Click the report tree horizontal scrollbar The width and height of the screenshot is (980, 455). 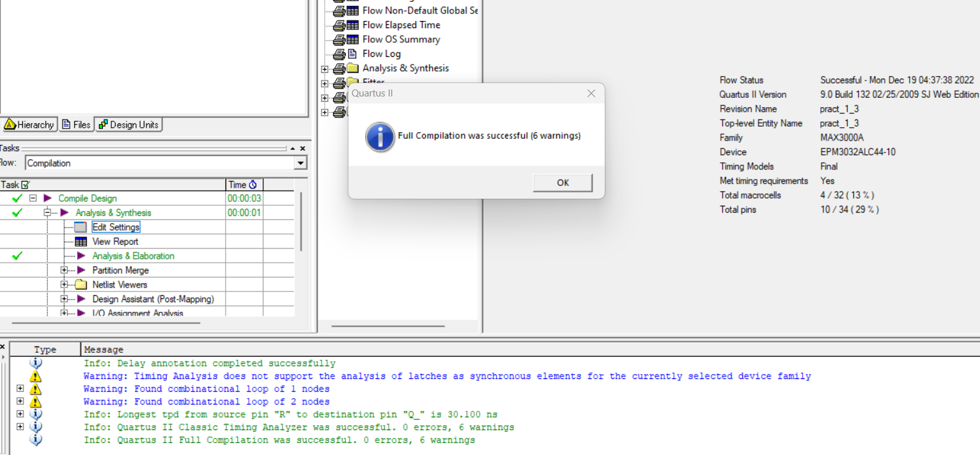[388, 326]
